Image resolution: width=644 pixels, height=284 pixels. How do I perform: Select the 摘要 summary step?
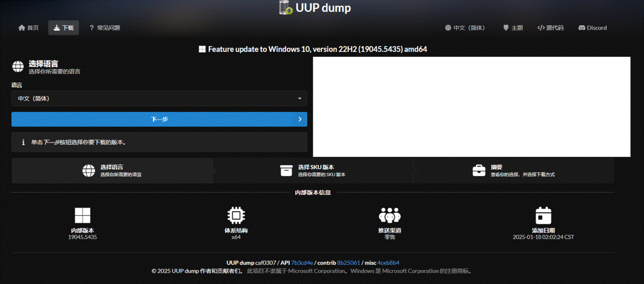[x=513, y=170]
